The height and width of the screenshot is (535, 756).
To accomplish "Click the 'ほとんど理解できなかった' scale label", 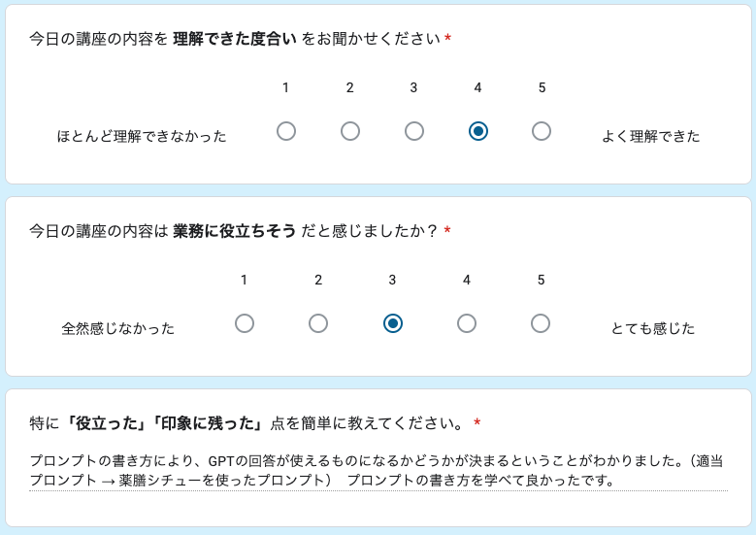I will (x=142, y=136).
